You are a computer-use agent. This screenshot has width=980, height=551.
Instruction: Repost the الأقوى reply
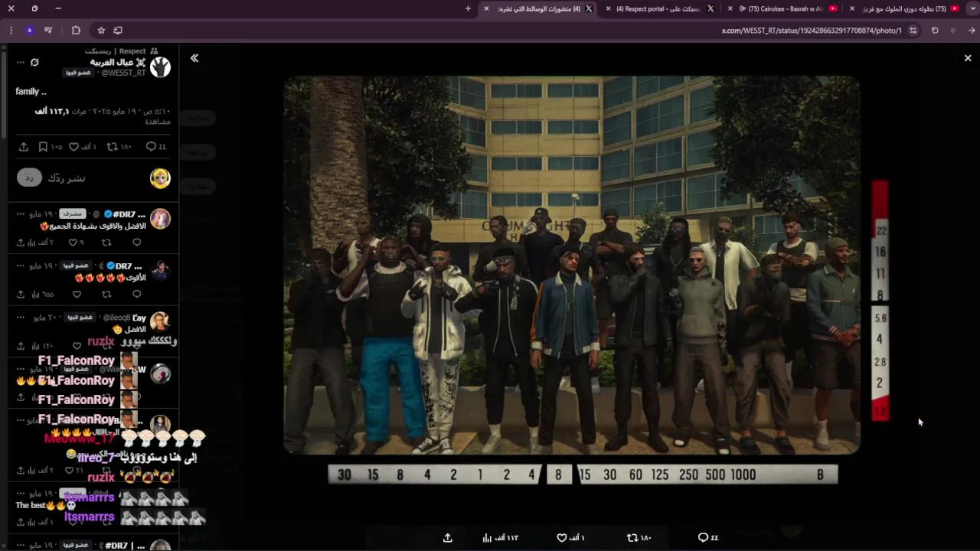click(x=106, y=295)
